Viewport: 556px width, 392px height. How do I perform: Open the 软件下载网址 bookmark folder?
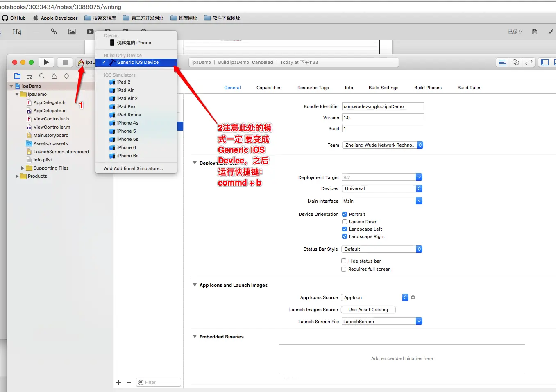222,18
